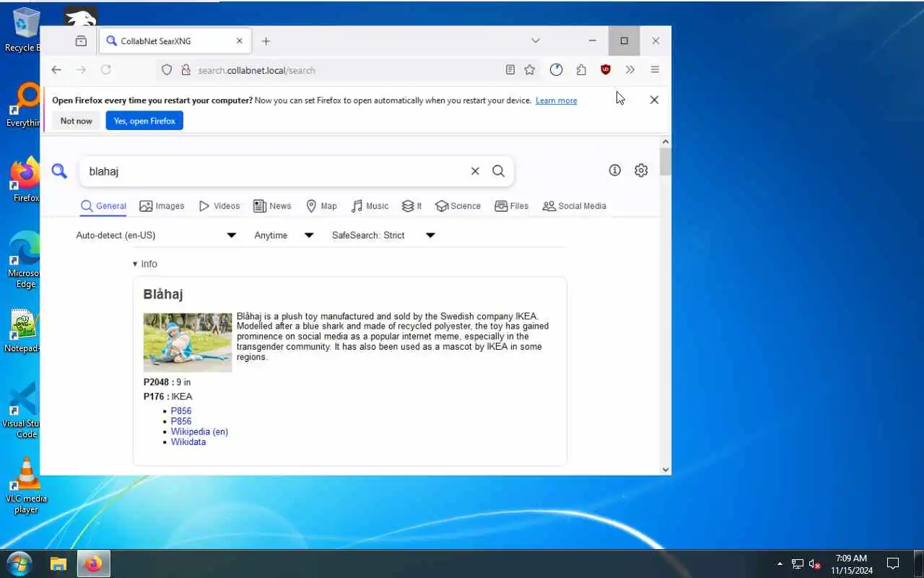Submit search with the magnifier button
924x578 pixels.
click(498, 171)
